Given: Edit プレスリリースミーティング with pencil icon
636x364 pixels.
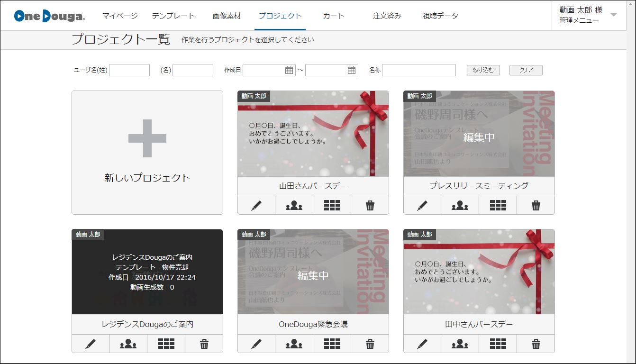Looking at the screenshot, I should coord(422,206).
